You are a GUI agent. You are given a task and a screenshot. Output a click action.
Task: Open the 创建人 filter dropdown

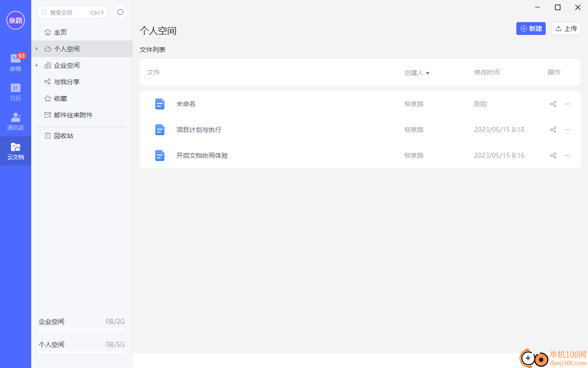(417, 73)
